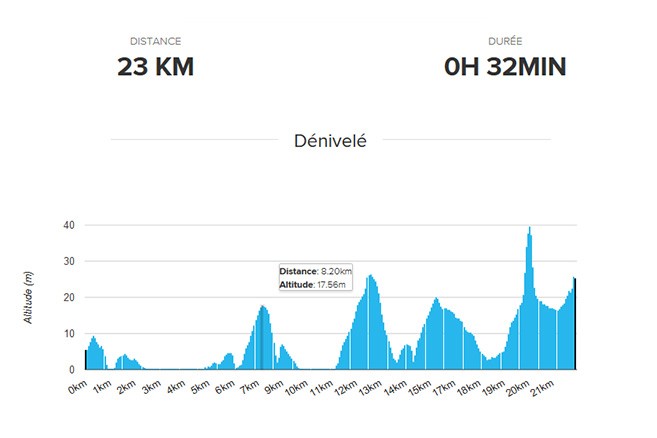Click the 5km axis label
The width and height of the screenshot is (657, 438).
(x=200, y=387)
